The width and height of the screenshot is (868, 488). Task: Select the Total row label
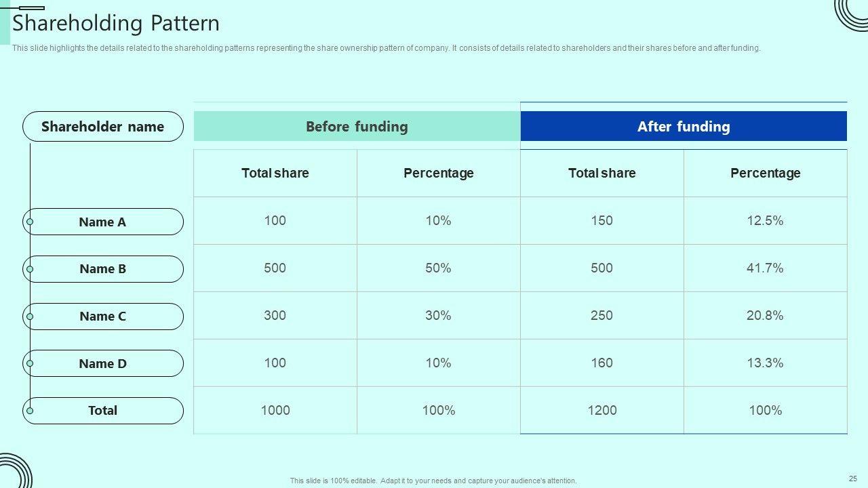pos(103,411)
